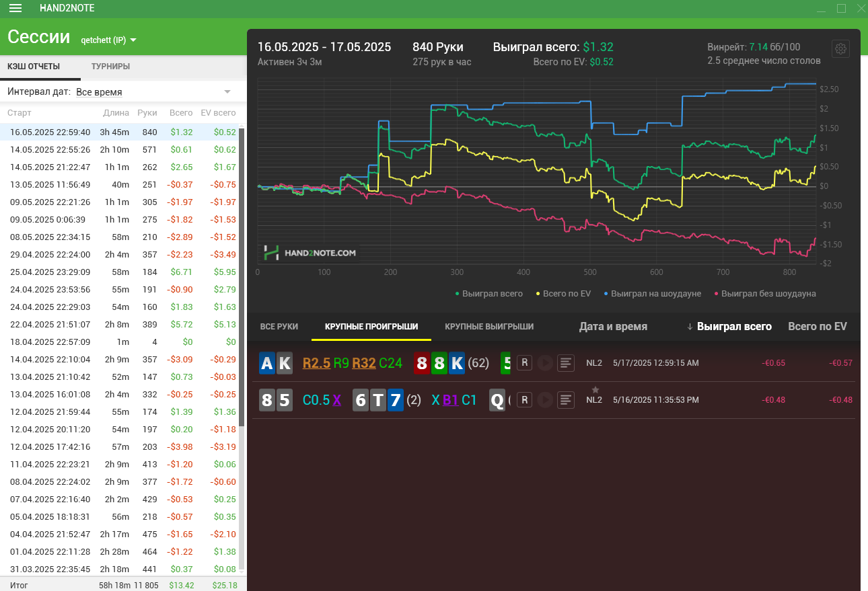Image resolution: width=868 pixels, height=591 pixels.
Task: Click the R replayer button on 85 hand
Action: tap(525, 400)
